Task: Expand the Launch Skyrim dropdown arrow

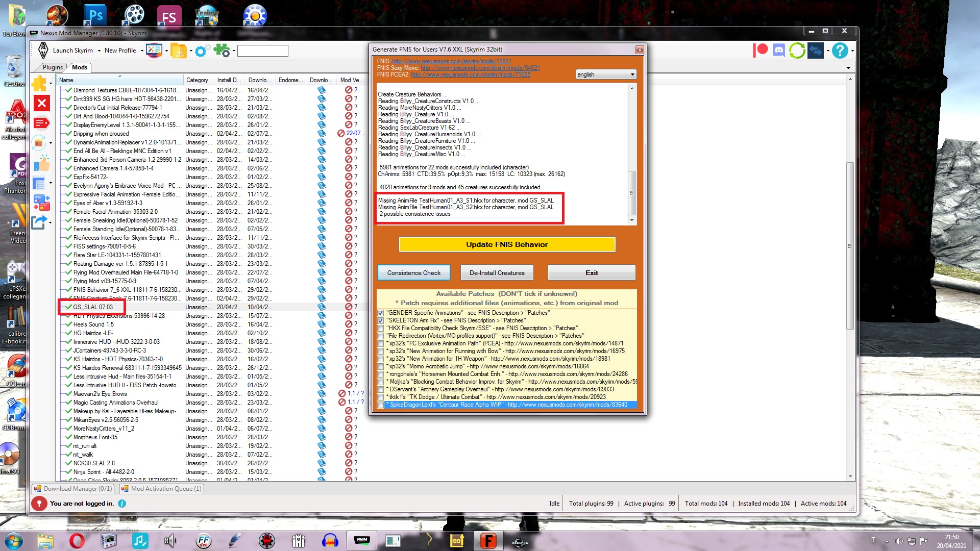Action: 99,51
